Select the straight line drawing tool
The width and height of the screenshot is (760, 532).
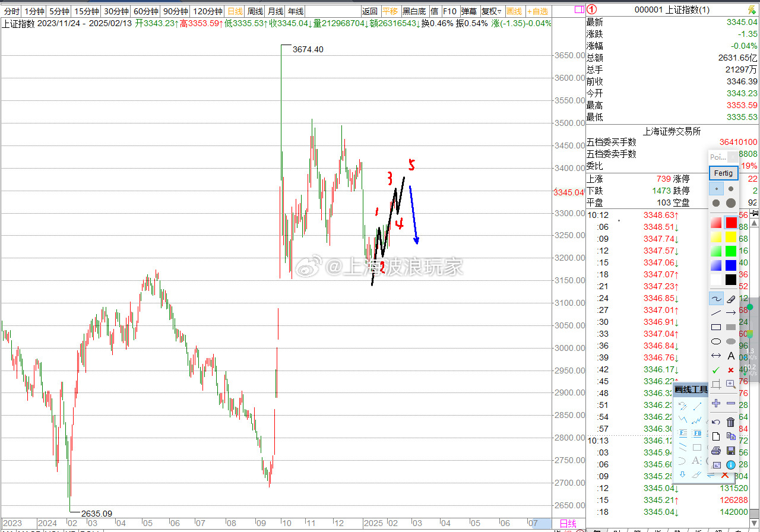point(716,313)
